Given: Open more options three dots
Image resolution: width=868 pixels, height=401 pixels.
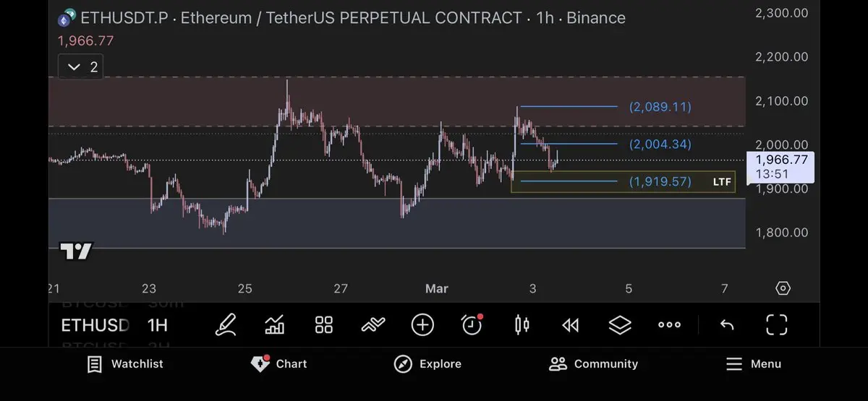Looking at the screenshot, I should pos(669,325).
